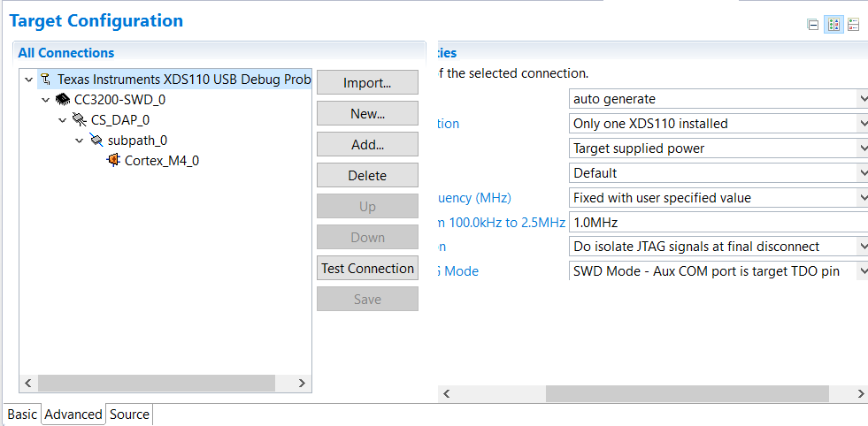Image resolution: width=868 pixels, height=426 pixels.
Task: Click the XDS110 debug probe connection icon
Action: click(46, 80)
